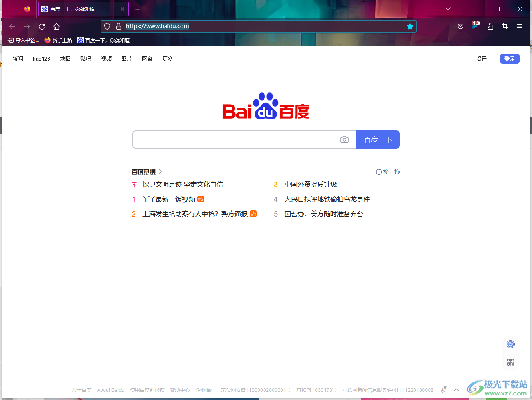This screenshot has width=532, height=400.
Task: Open 京公网安备11000002000001号 link
Action: point(256,390)
